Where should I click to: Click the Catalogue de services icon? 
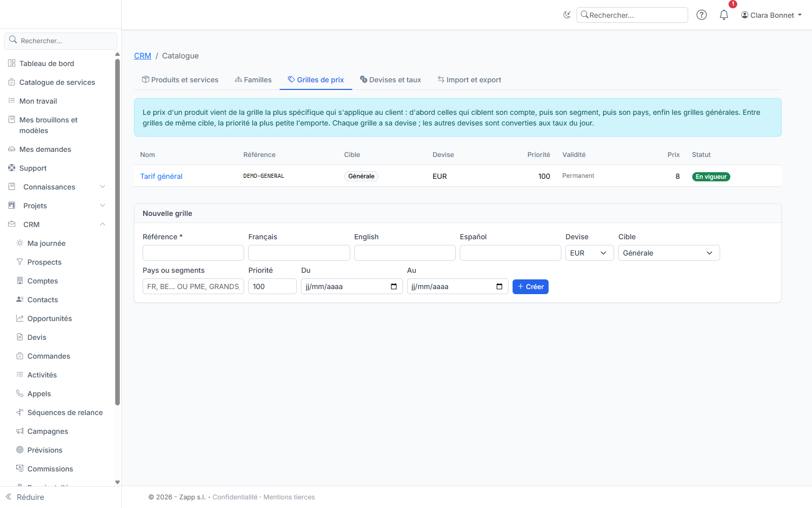click(x=12, y=82)
